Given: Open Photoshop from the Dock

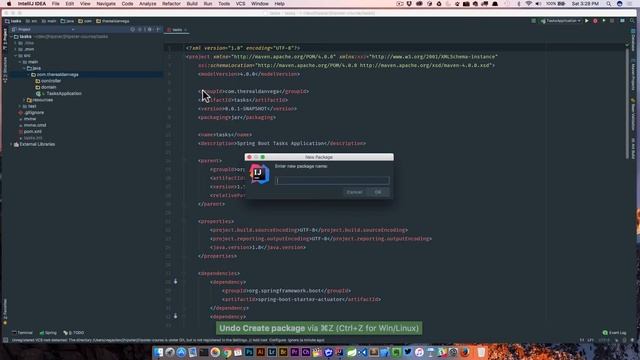Looking at the screenshot, I should 249,352.
